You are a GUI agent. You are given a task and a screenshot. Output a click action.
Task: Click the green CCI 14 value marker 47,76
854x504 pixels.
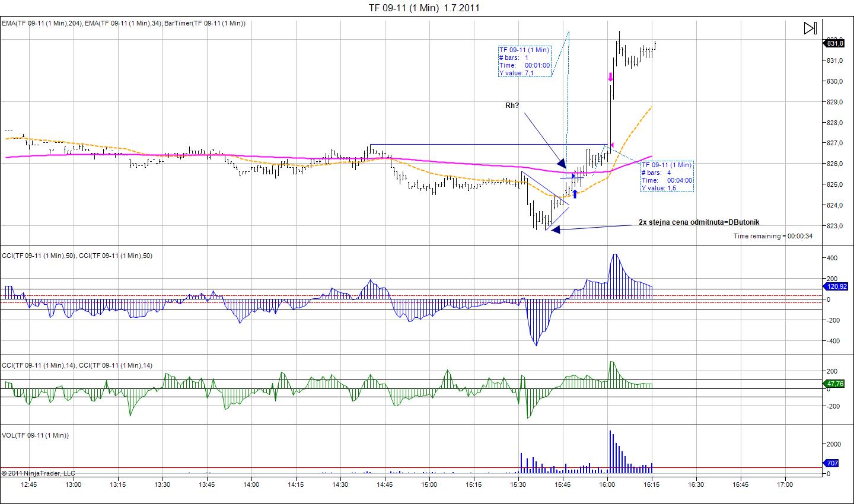coord(834,384)
